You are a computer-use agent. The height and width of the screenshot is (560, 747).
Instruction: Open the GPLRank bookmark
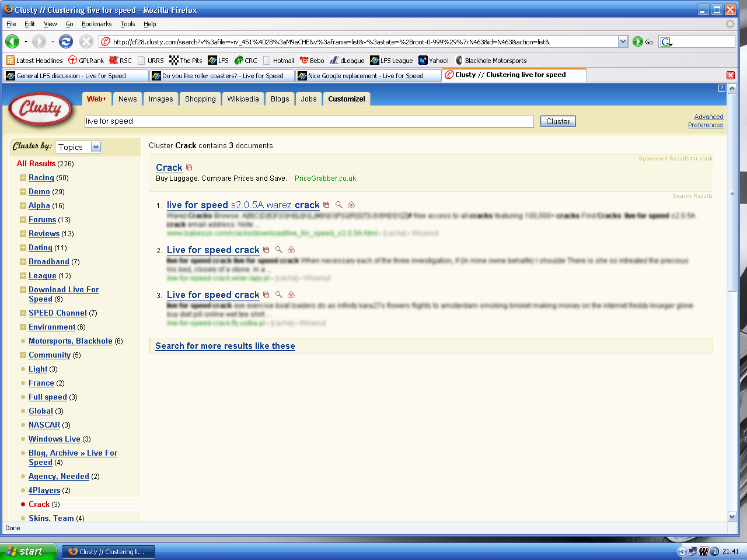(x=86, y=61)
